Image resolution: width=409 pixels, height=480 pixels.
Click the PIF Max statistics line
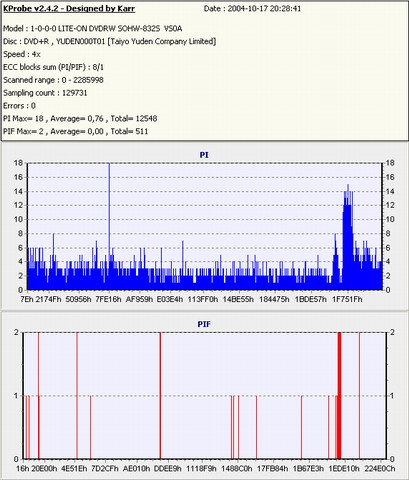point(75,131)
